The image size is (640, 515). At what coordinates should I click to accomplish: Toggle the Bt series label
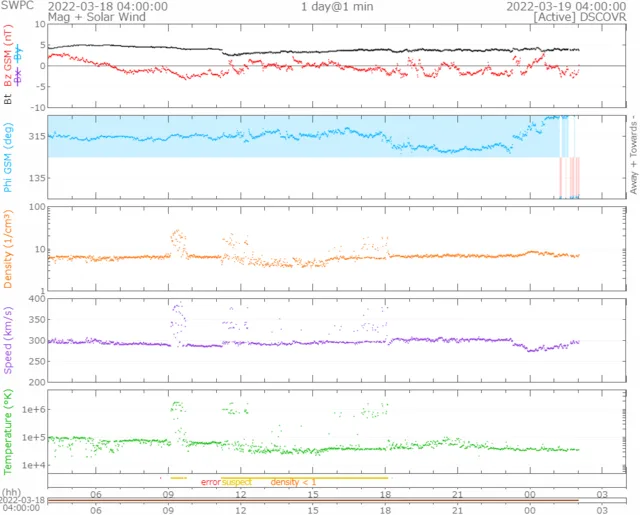[9, 99]
